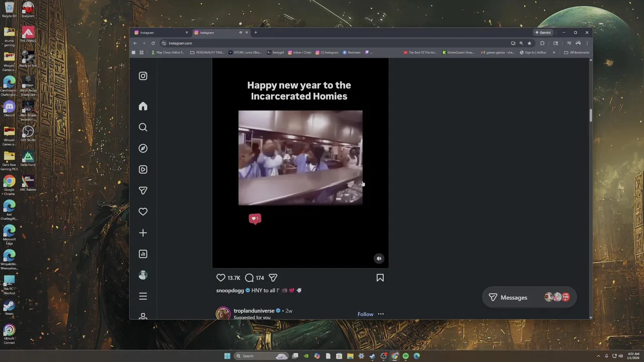
Task: Open troplanduniverse profile picture
Action: click(x=223, y=314)
